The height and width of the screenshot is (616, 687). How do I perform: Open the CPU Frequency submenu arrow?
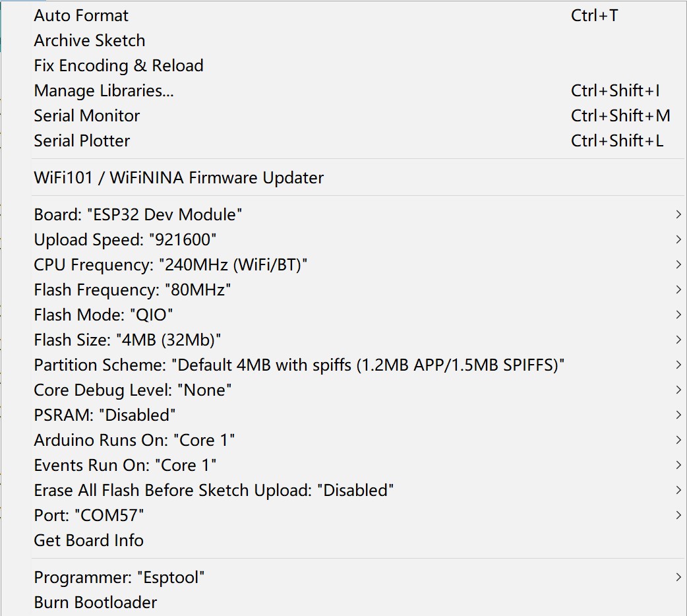(x=678, y=264)
